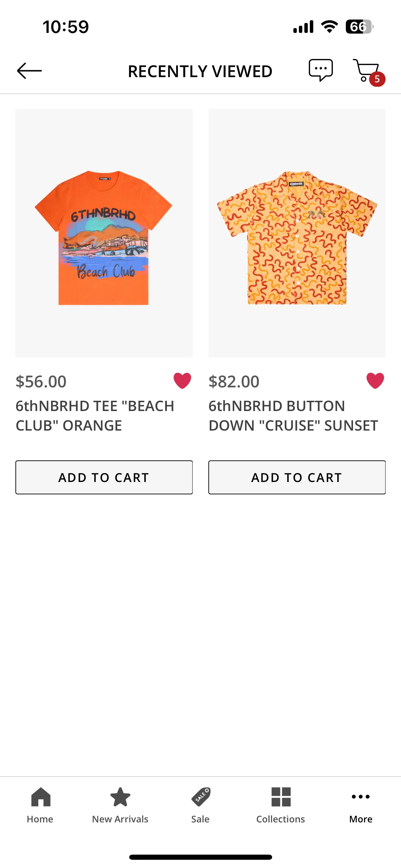
Task: Open the chat message bubble icon
Action: pos(321,70)
